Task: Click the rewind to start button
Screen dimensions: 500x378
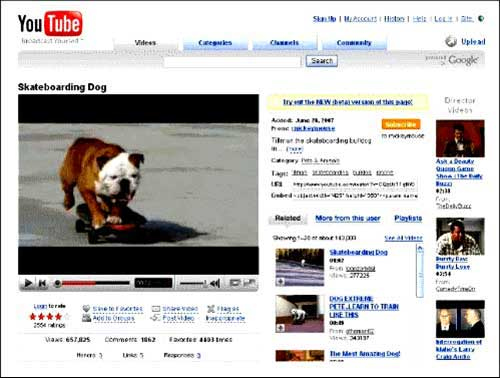Action: pyautogui.click(x=42, y=283)
